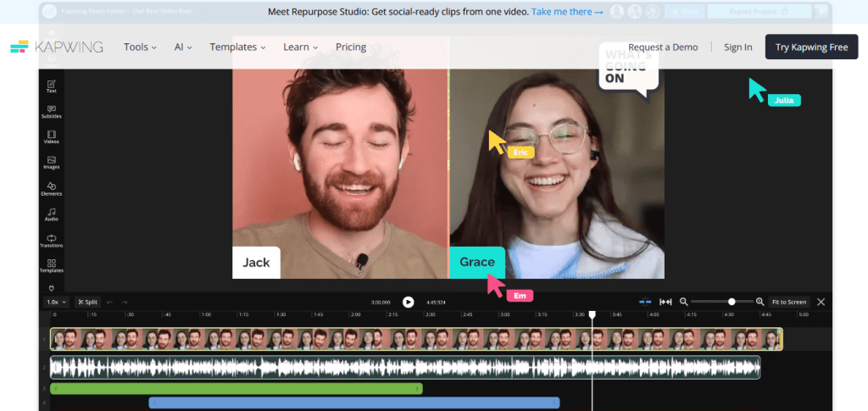Split the clip with the Split button
This screenshot has width=868, height=411.
tap(87, 302)
